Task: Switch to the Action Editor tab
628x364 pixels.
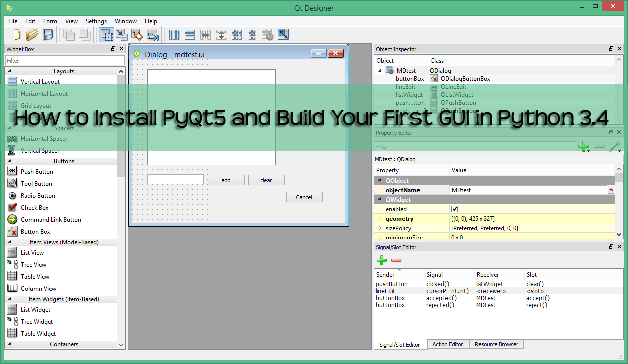Action: point(448,344)
